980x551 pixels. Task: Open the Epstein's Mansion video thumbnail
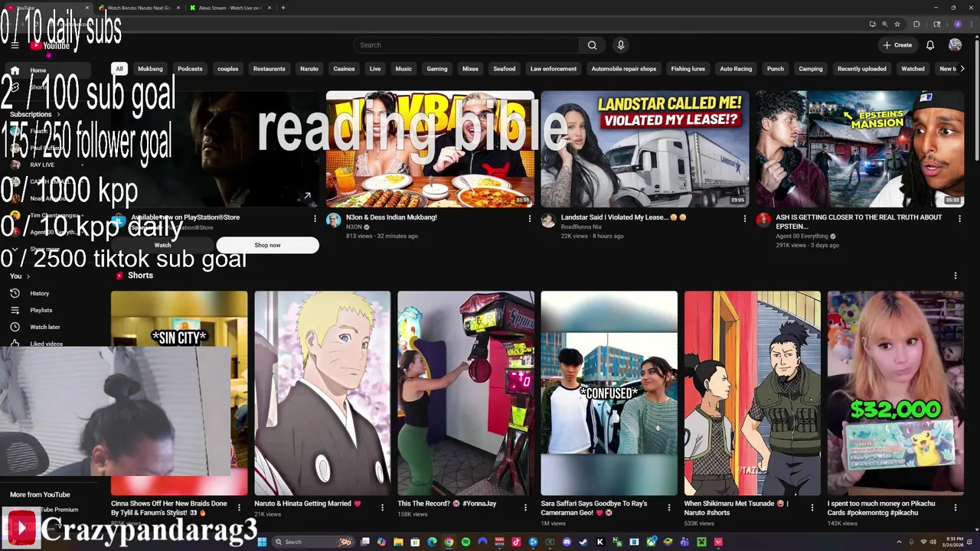pos(861,149)
